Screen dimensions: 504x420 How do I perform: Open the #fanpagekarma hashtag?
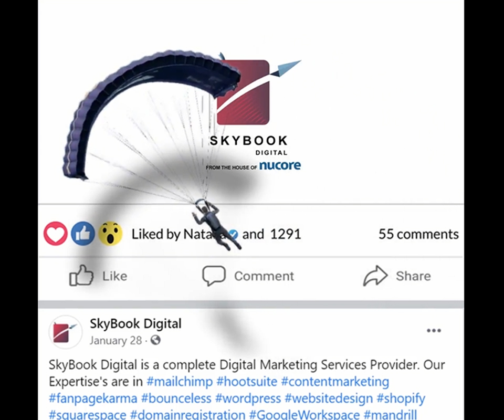tap(93, 398)
